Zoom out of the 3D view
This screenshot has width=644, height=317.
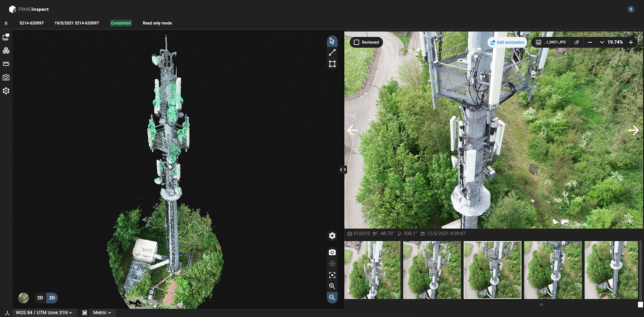[x=332, y=297]
